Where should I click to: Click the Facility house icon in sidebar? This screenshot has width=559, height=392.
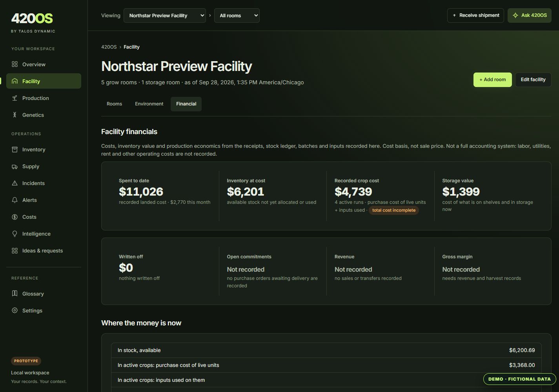15,81
